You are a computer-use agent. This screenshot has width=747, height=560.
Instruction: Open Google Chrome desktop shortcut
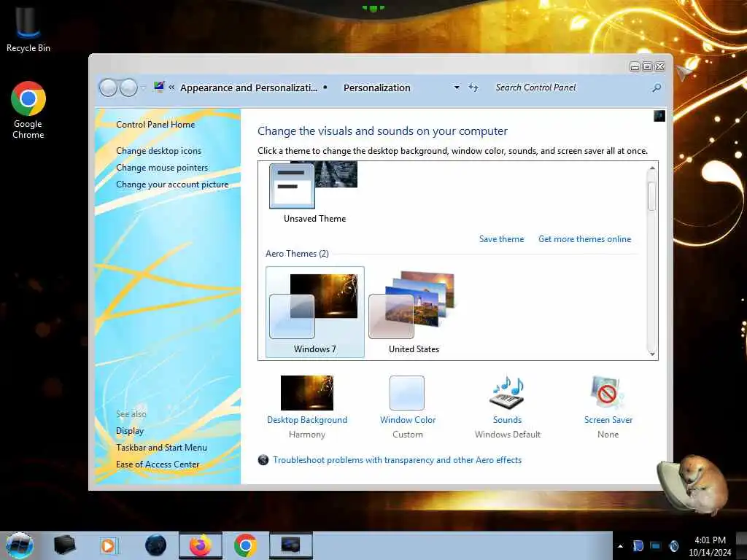pyautogui.click(x=28, y=110)
